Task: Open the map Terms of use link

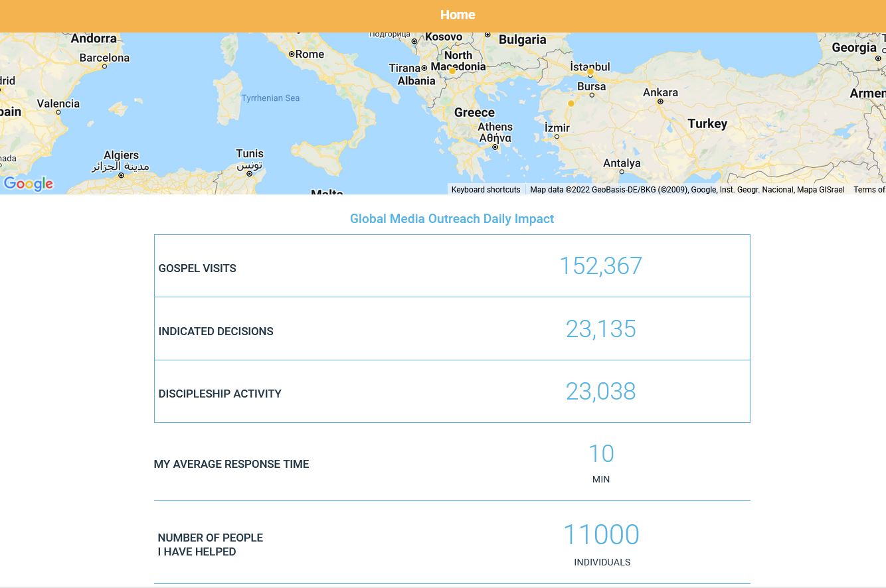Action: coord(869,190)
